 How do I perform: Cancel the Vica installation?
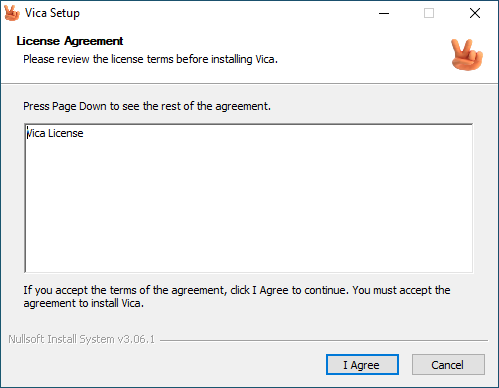pos(448,365)
